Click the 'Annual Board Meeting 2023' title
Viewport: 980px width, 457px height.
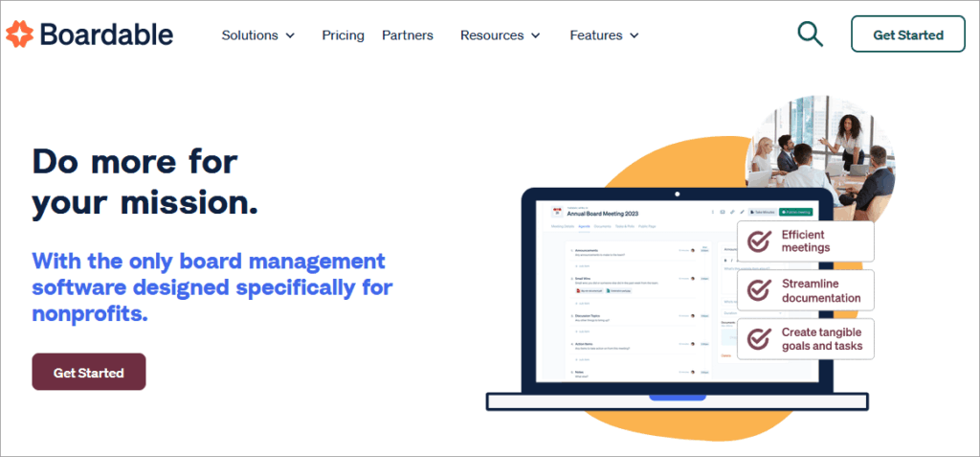(x=603, y=214)
